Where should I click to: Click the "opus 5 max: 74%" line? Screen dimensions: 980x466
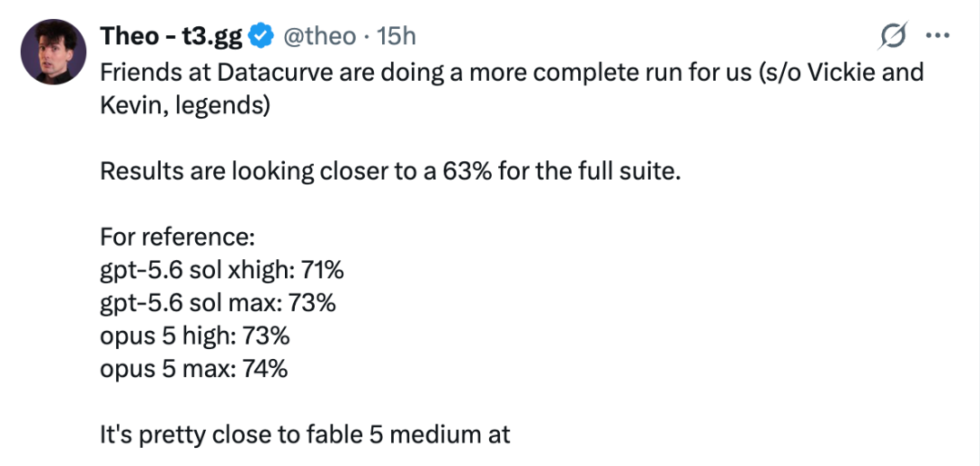click(x=194, y=370)
